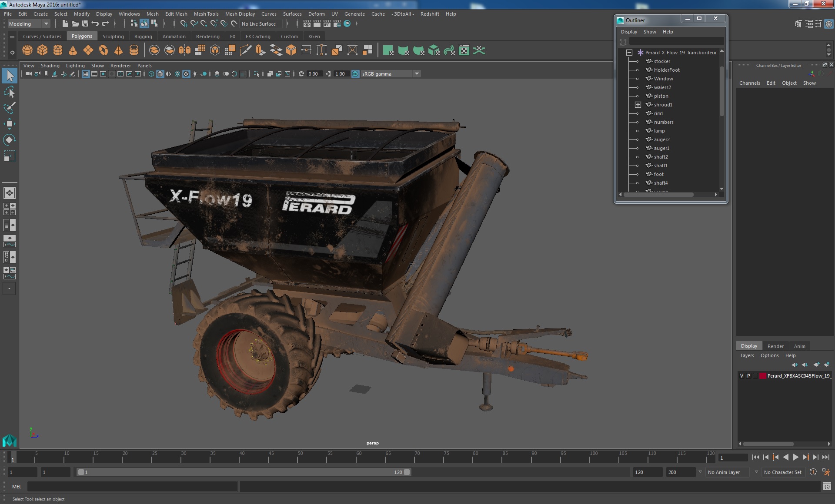Create a polygon cylinder from the shelf
The width and height of the screenshot is (835, 504).
coord(58,50)
